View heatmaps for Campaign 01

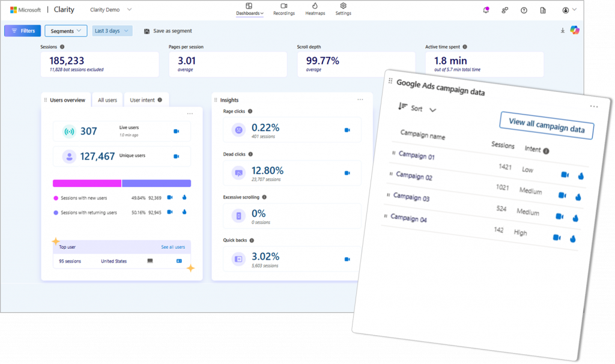[581, 176]
